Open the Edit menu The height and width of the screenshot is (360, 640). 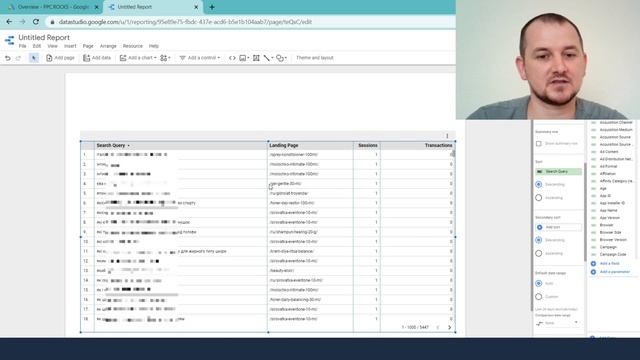pyautogui.click(x=37, y=46)
